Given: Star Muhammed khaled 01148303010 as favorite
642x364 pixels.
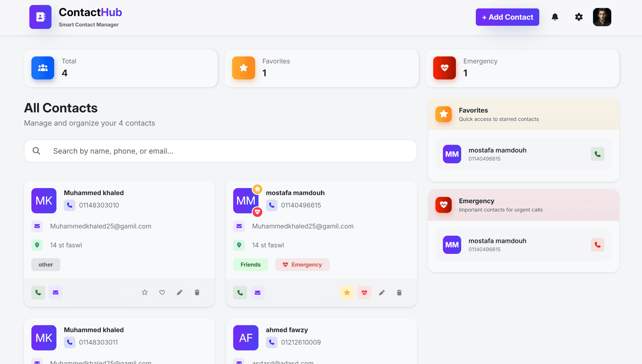Looking at the screenshot, I should click(x=144, y=293).
